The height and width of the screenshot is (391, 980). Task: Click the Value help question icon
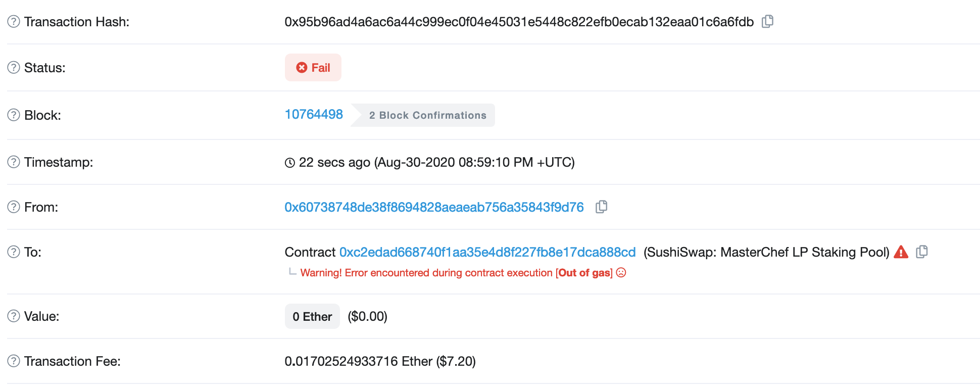[14, 316]
